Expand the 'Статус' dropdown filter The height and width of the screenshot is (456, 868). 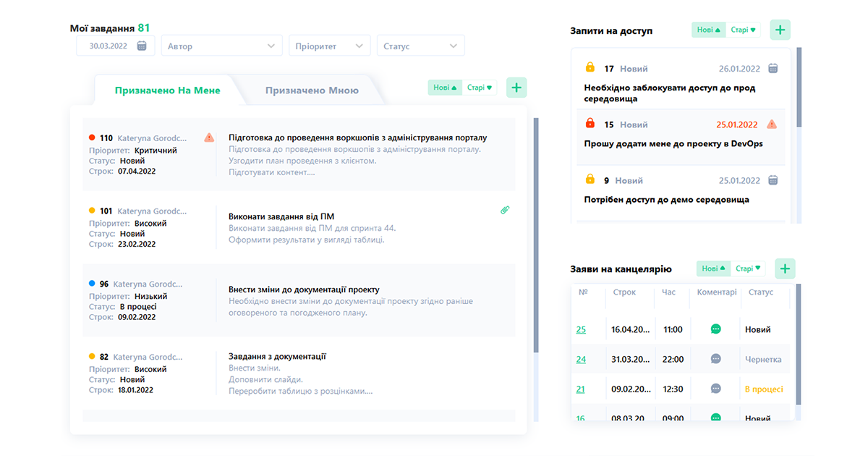[x=420, y=46]
